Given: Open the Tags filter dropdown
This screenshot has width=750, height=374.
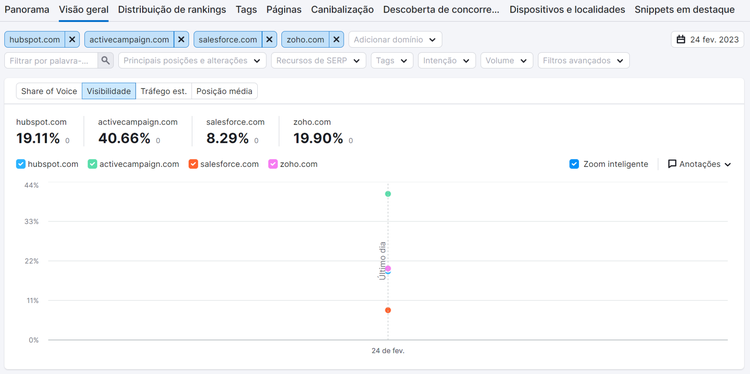Looking at the screenshot, I should pyautogui.click(x=392, y=61).
